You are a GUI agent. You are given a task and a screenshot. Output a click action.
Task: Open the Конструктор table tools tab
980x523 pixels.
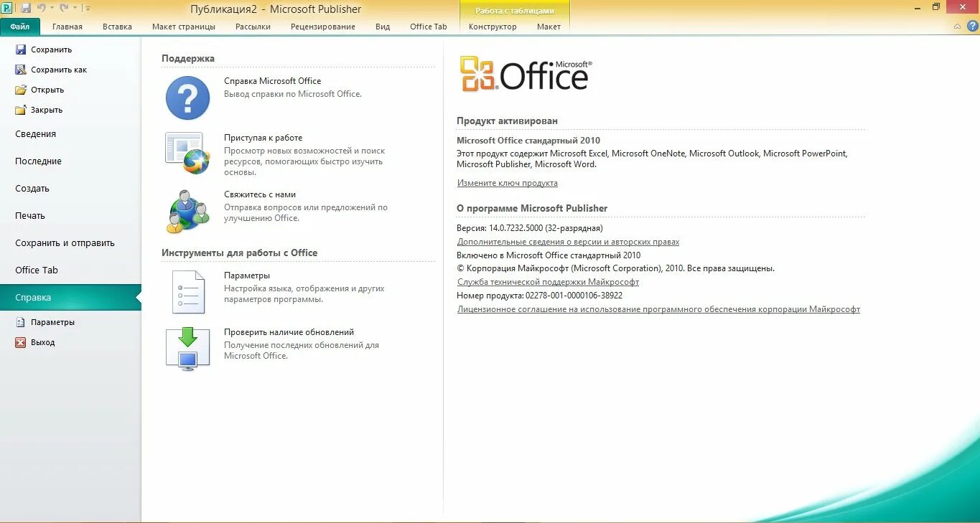point(493,27)
